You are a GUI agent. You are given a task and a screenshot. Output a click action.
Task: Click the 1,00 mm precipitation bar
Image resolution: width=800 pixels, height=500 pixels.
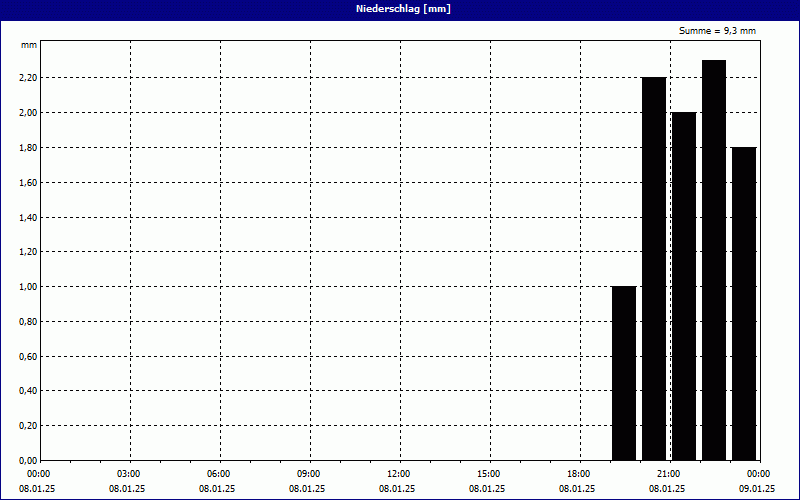pyautogui.click(x=624, y=373)
